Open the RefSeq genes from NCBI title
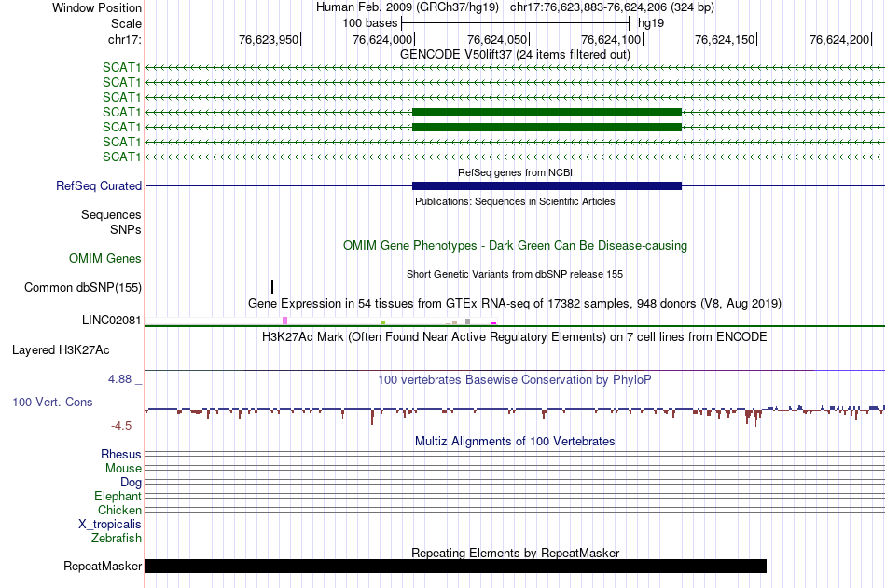This screenshot has width=886, height=588. click(x=515, y=172)
